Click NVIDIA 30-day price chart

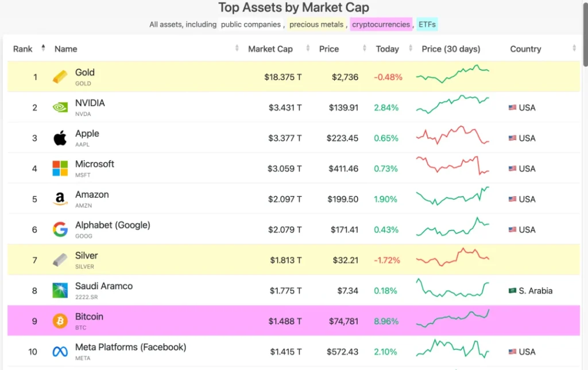coord(452,104)
